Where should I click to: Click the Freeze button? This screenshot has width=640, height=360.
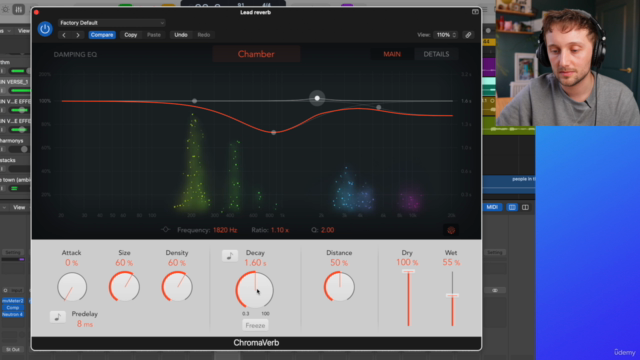pyautogui.click(x=255, y=325)
